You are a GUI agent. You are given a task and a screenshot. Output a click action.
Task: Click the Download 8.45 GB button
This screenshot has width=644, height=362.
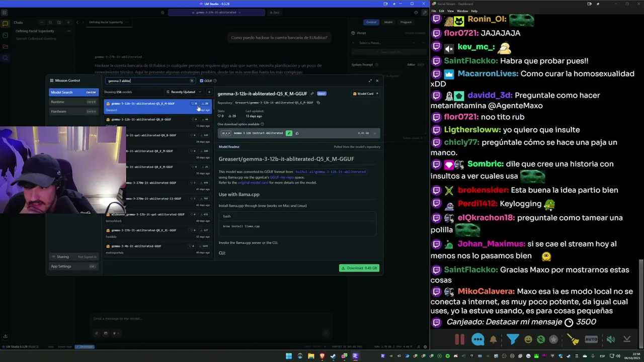[359, 268]
